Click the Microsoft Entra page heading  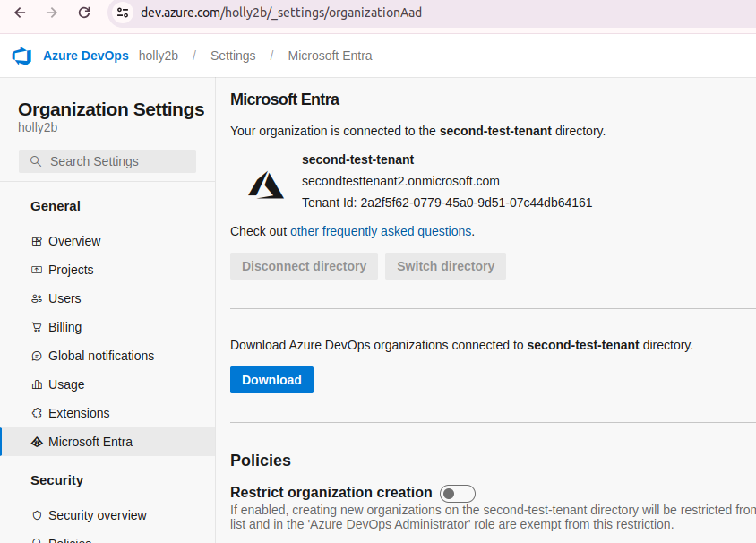pos(285,99)
